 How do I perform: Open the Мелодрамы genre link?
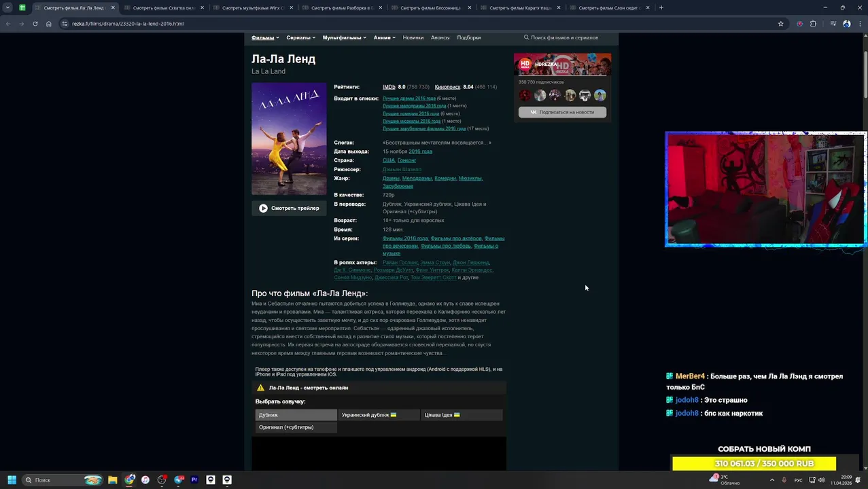coord(417,179)
